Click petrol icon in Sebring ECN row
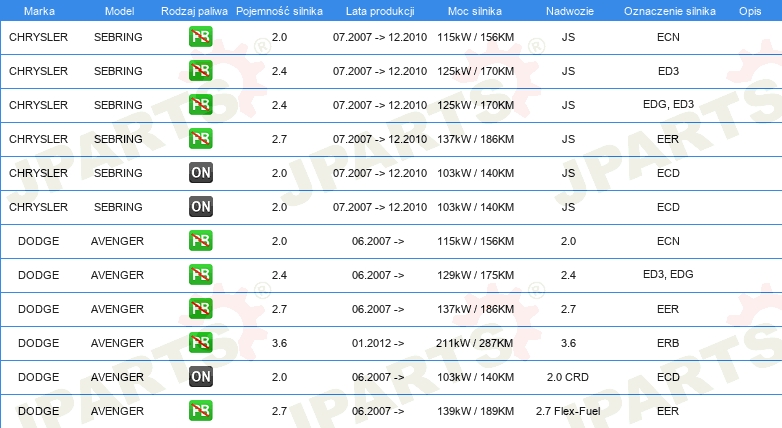The width and height of the screenshot is (782, 428). click(x=200, y=37)
